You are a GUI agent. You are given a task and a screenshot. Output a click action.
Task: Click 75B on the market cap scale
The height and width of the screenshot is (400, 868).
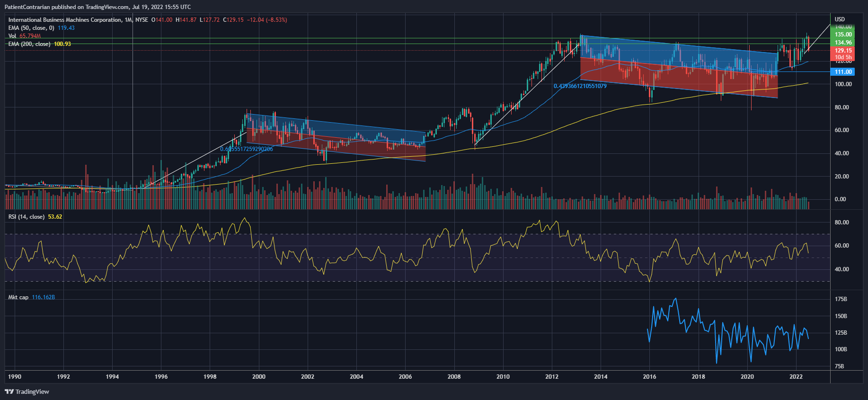pos(840,366)
